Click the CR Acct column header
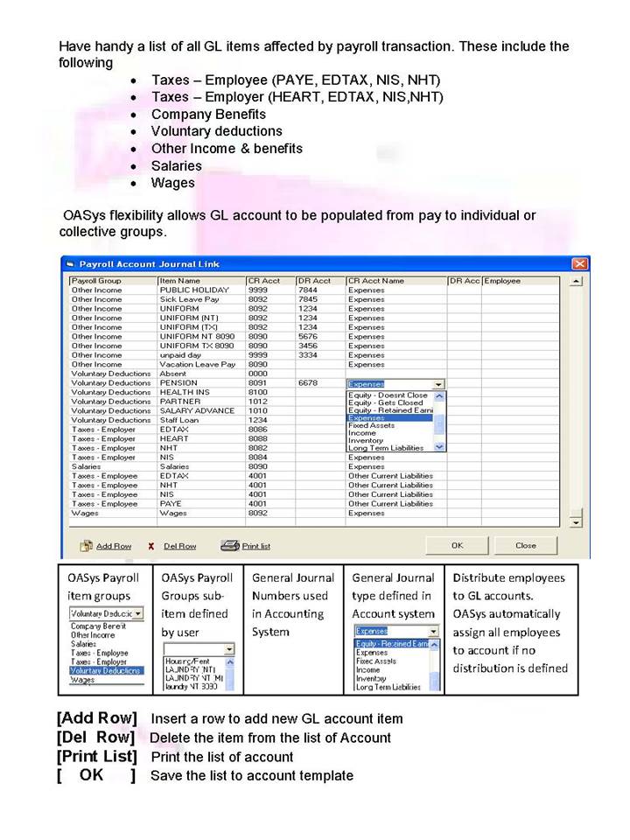This screenshot has height=840, width=630. [270, 281]
